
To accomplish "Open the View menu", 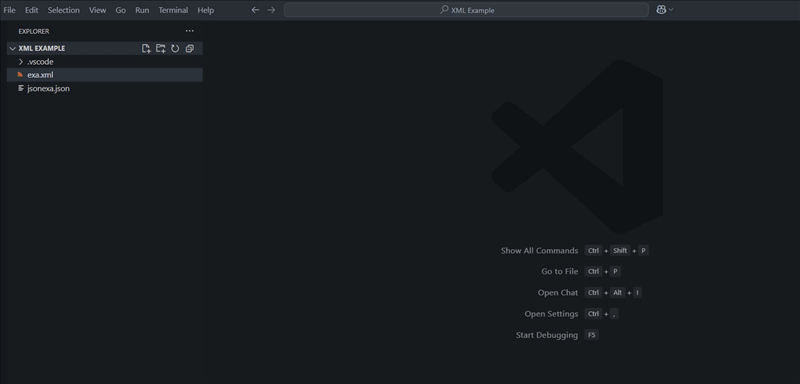I will [97, 10].
